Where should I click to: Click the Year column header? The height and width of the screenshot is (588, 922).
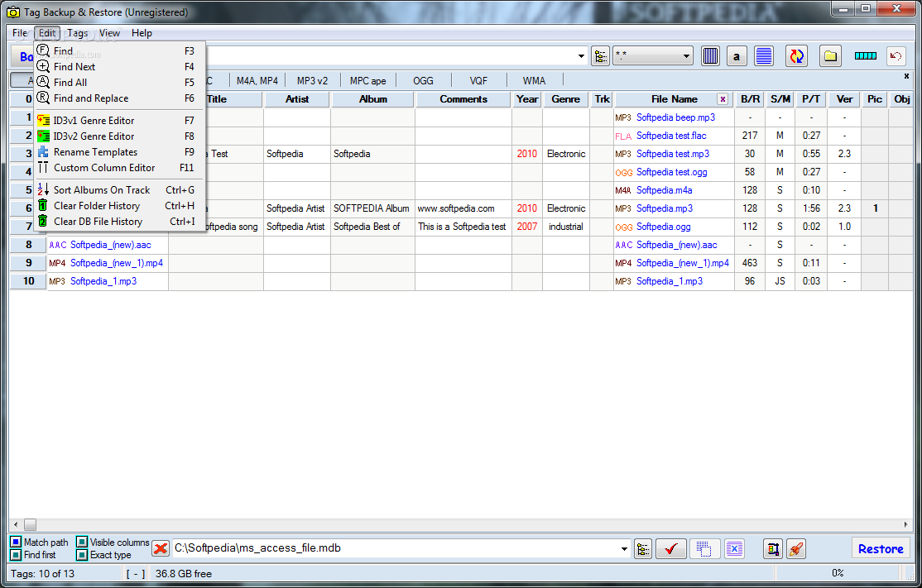(527, 99)
